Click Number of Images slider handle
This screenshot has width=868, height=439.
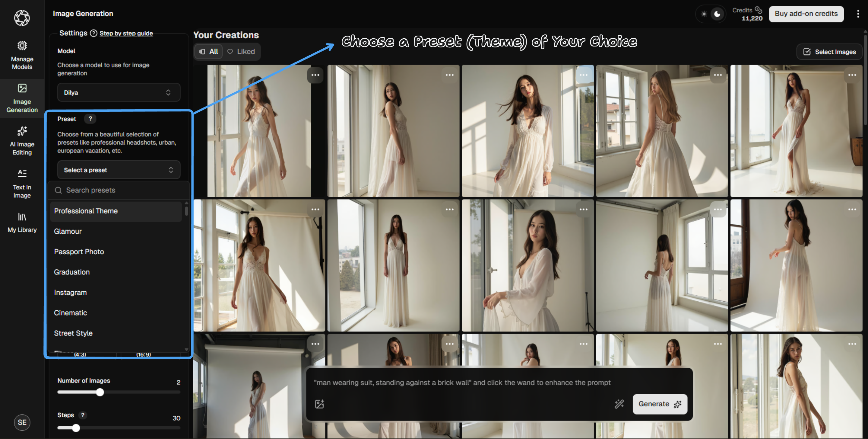tap(100, 393)
